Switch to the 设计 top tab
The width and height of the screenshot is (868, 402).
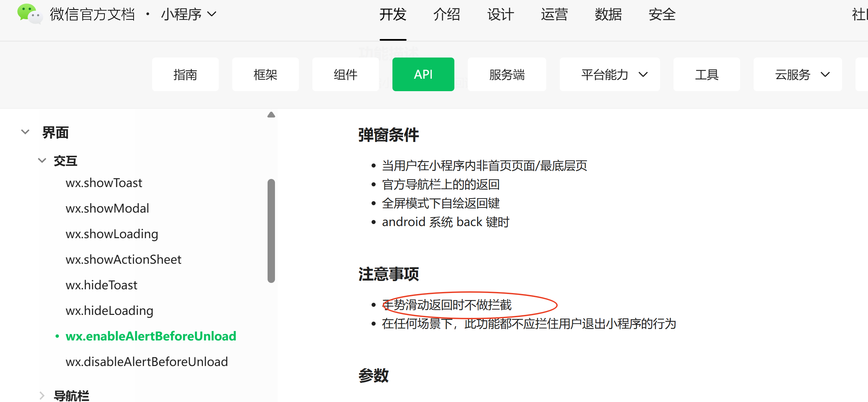coord(500,14)
